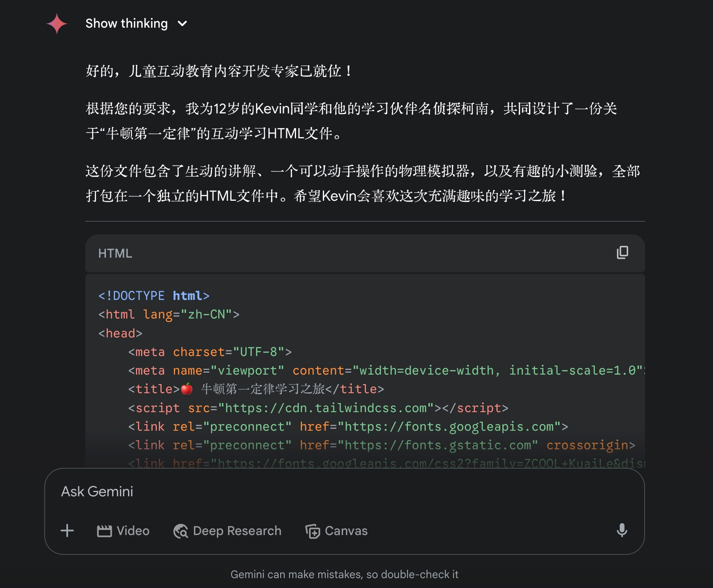Open the Canvas tool
Viewport: 713px width, 588px height.
click(x=336, y=531)
